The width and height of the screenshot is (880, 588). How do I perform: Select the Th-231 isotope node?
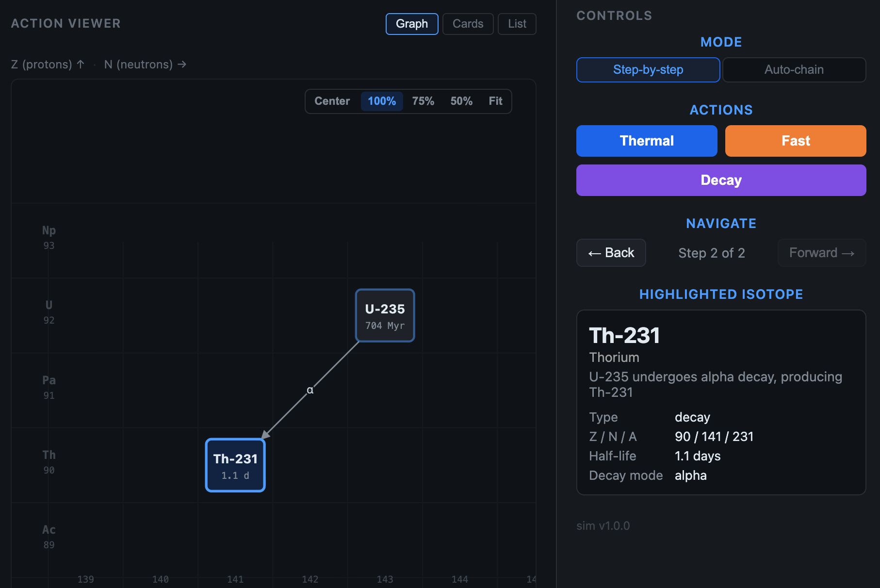coord(235,465)
